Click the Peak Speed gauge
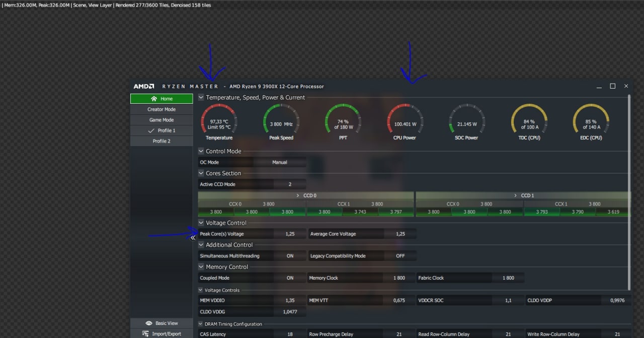Screen dimensions: 644x338 [x=281, y=122]
